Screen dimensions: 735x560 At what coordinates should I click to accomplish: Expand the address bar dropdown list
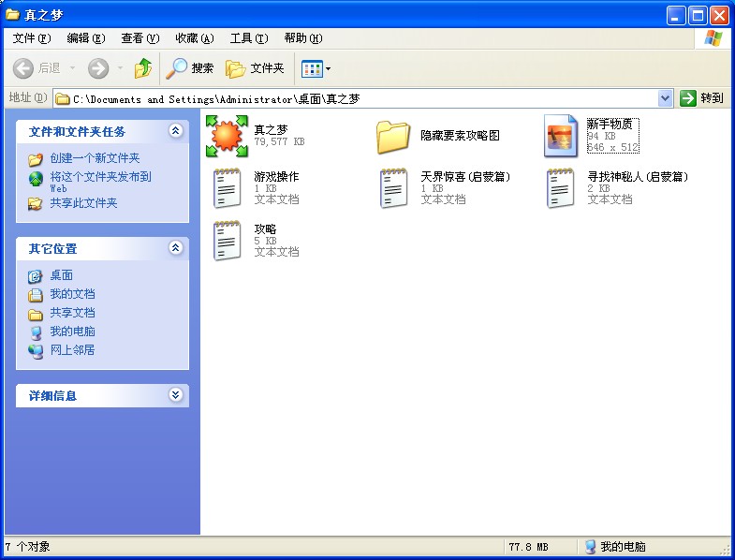[x=665, y=98]
